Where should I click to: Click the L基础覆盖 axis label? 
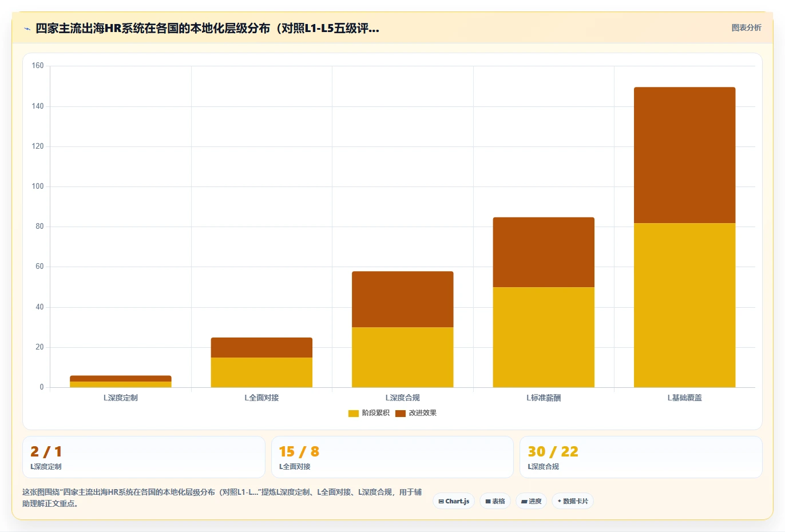(684, 398)
